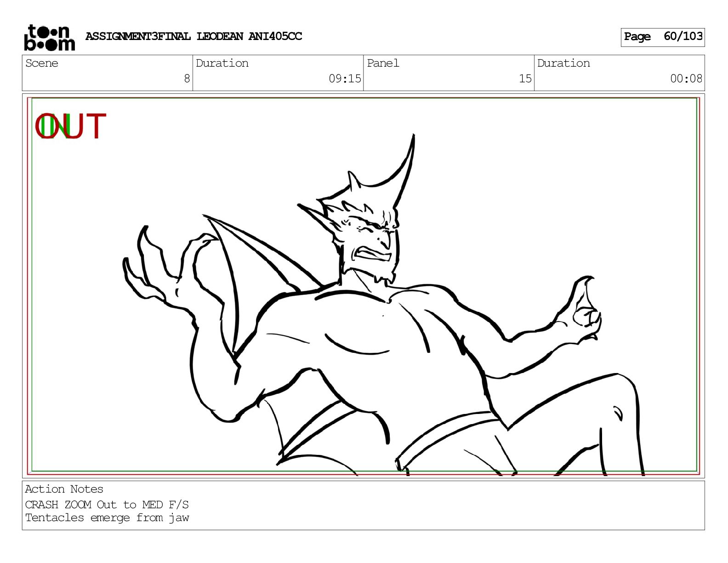Viewport: 728px width, 563px height.
Task: Click the red OUT camera frame label
Action: (70, 126)
